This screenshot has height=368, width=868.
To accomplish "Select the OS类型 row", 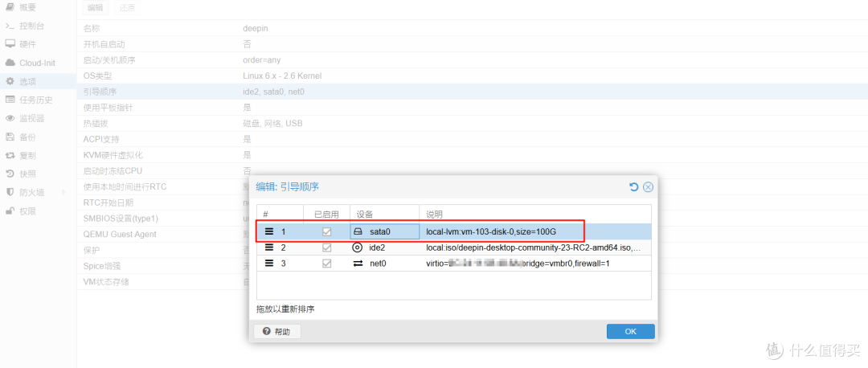I will (x=473, y=76).
